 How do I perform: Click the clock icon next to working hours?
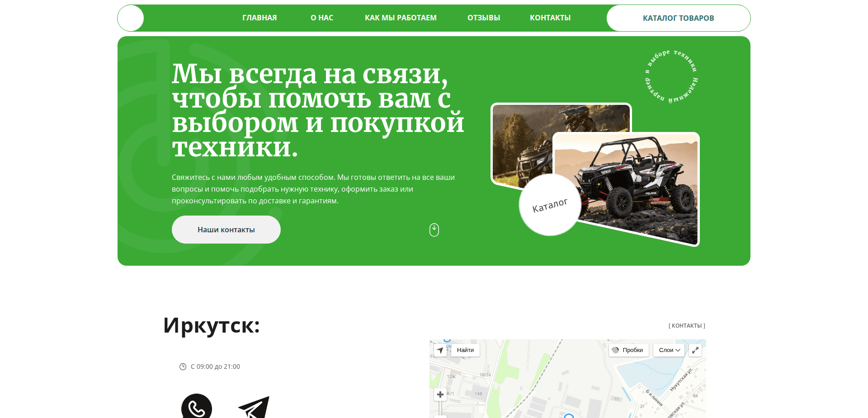183,366
